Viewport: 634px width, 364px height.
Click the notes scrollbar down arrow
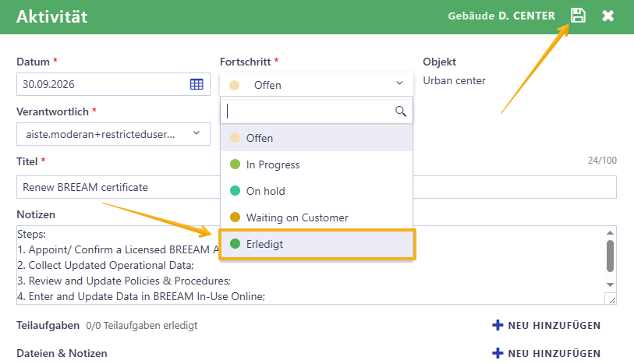[x=610, y=284]
